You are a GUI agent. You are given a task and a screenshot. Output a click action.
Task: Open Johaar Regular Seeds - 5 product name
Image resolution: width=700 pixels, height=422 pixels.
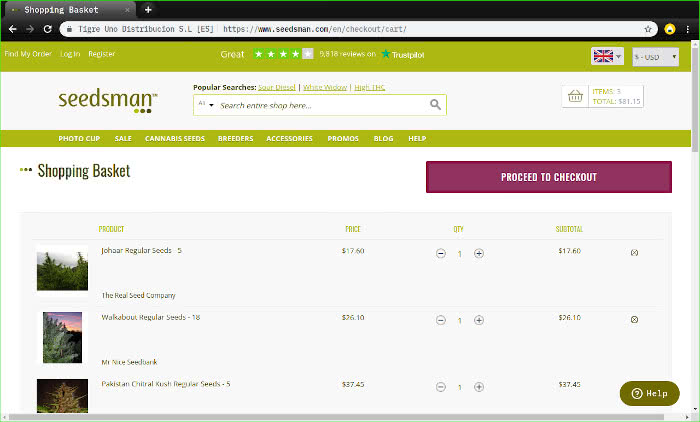141,250
